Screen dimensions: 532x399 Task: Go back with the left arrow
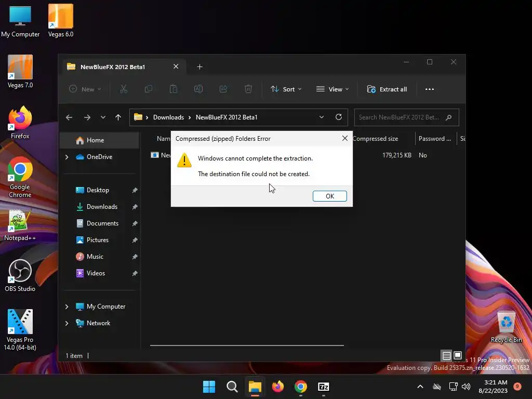click(69, 117)
